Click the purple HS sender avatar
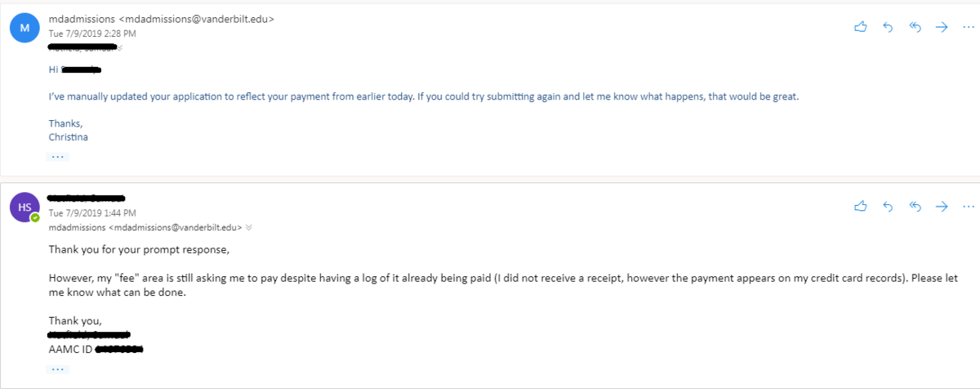Viewport: 980px width, 389px height. tap(24, 208)
